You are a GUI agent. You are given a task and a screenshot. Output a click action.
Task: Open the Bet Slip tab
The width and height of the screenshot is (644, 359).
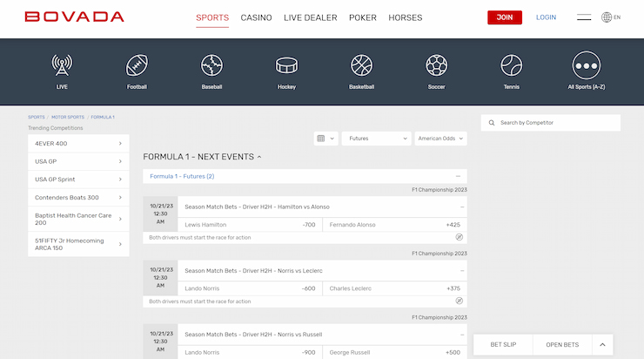pyautogui.click(x=503, y=344)
